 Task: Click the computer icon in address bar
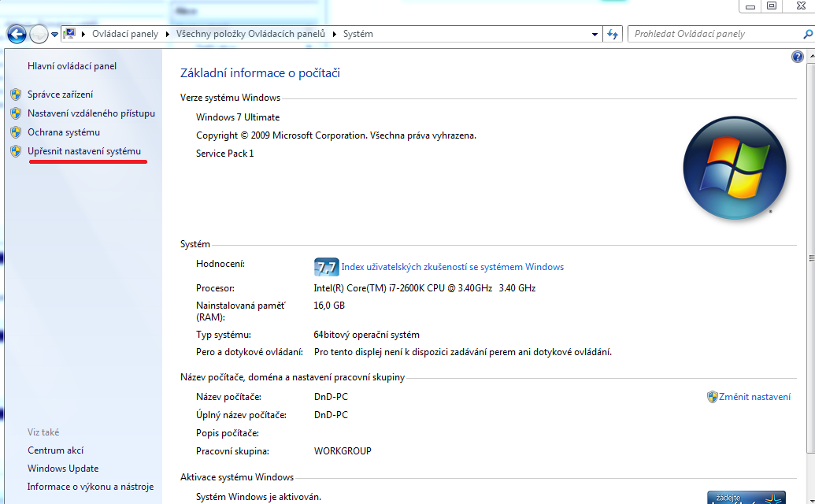(x=69, y=34)
